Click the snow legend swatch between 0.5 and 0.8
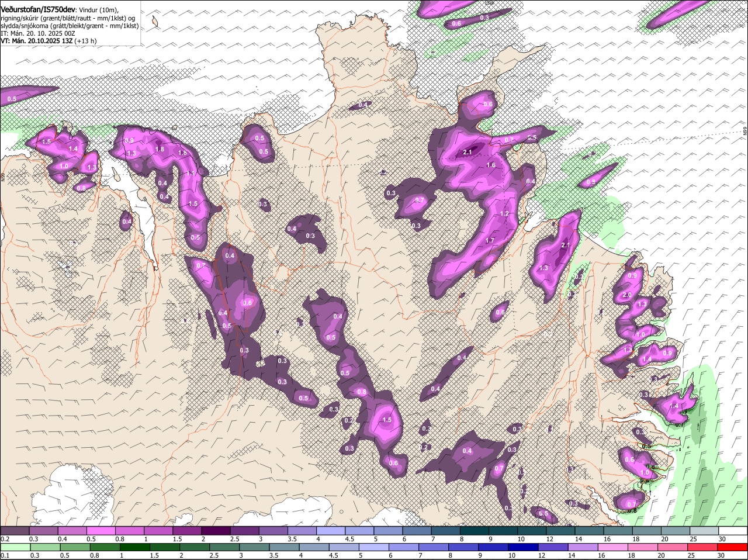Image resolution: width=748 pixels, height=560 pixels. point(101,530)
